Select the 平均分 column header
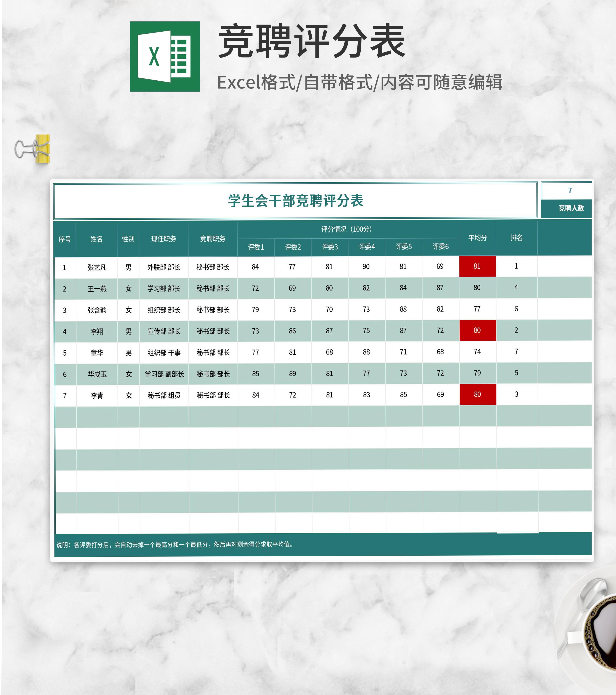 click(x=477, y=238)
